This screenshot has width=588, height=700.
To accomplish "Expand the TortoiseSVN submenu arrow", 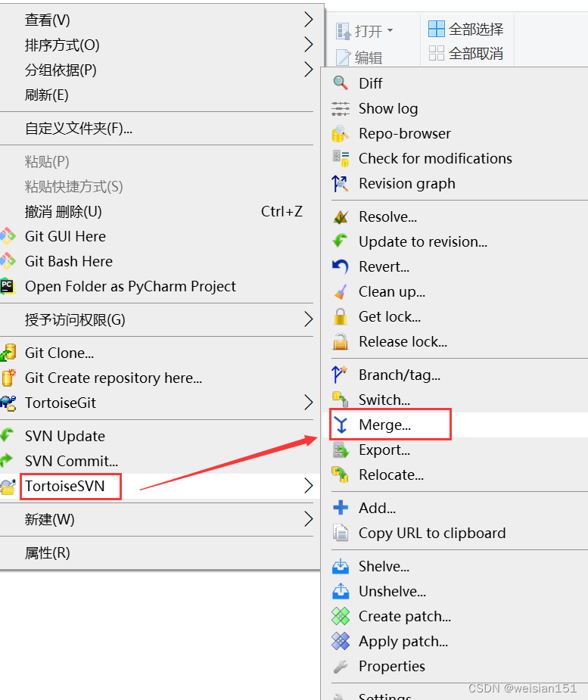I will pos(308,486).
